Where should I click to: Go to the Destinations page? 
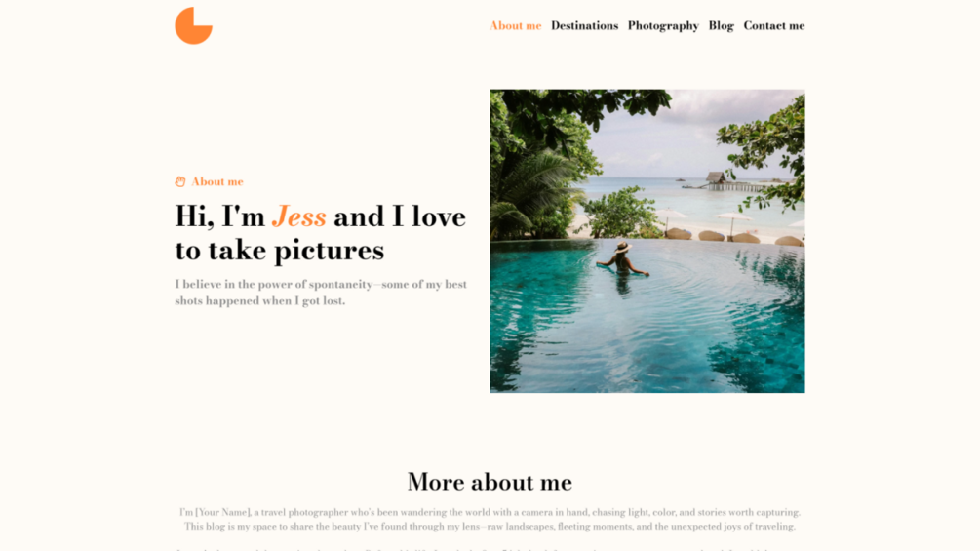(x=584, y=25)
